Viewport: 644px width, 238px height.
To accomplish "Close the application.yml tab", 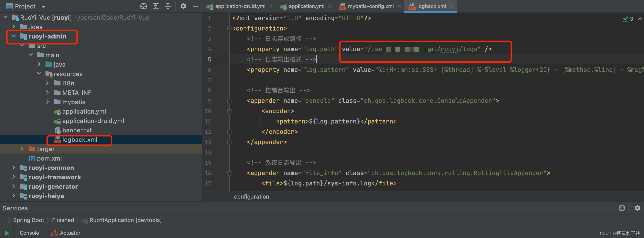I will pos(330,6).
